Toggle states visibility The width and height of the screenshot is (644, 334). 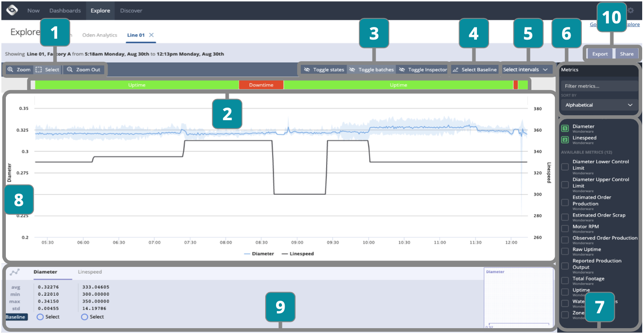pos(324,70)
